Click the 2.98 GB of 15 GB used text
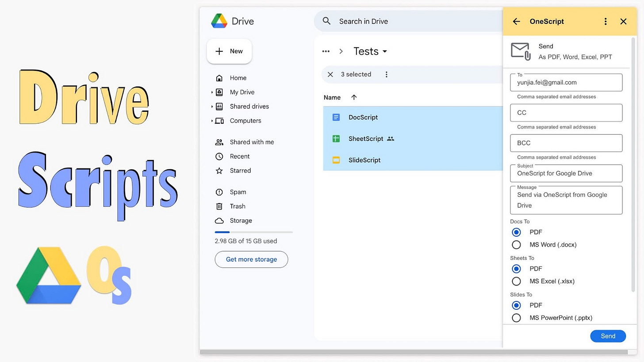 tap(246, 241)
